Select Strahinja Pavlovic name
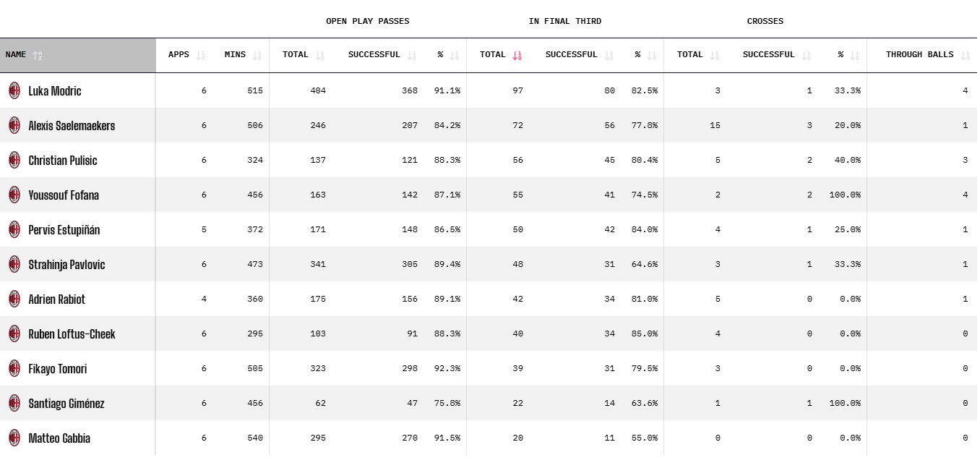Image resolution: width=980 pixels, height=463 pixels. tap(66, 264)
